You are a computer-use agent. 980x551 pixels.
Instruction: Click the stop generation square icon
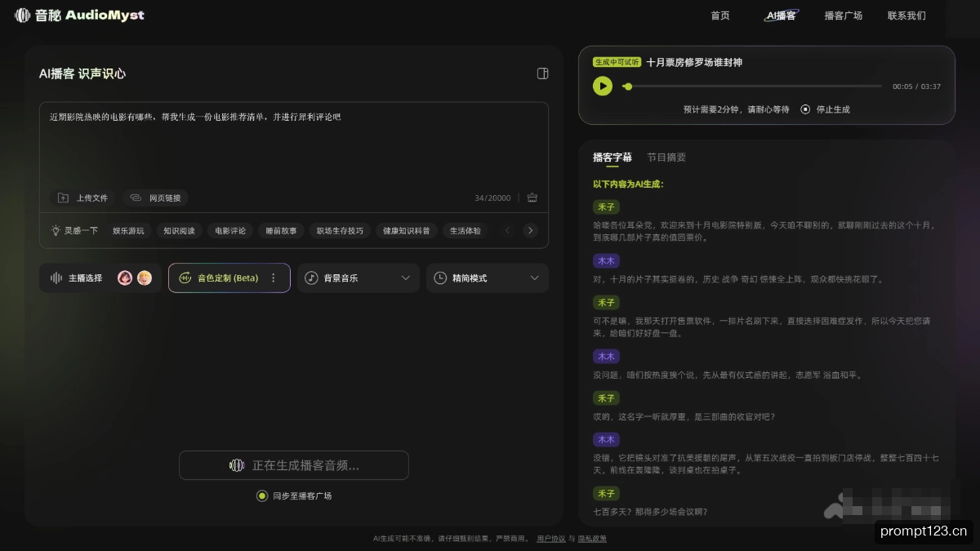coord(805,109)
